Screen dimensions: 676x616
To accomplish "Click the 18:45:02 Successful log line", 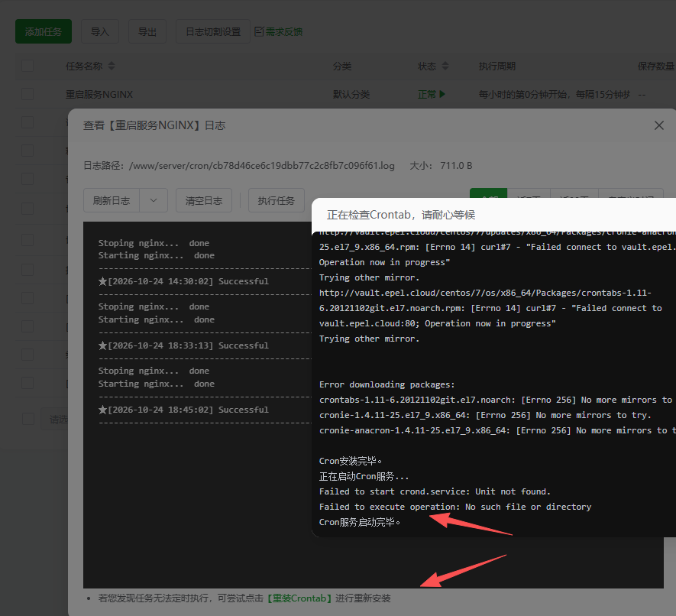I will 183,410.
